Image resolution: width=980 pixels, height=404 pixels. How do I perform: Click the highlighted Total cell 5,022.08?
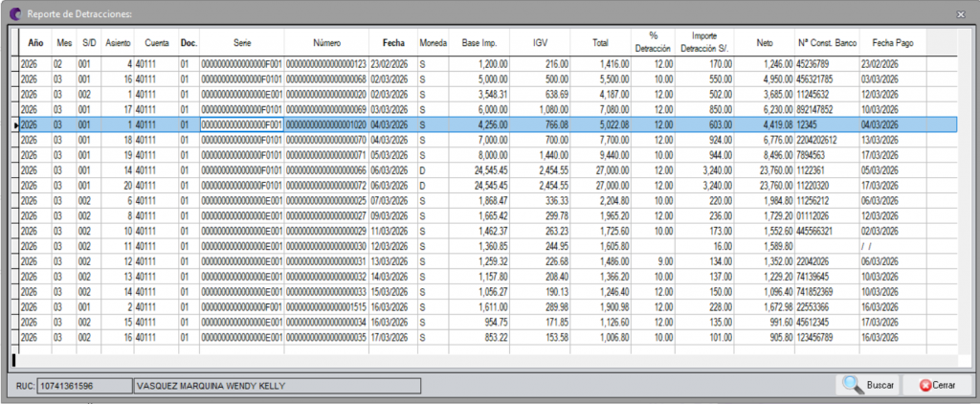click(x=601, y=125)
